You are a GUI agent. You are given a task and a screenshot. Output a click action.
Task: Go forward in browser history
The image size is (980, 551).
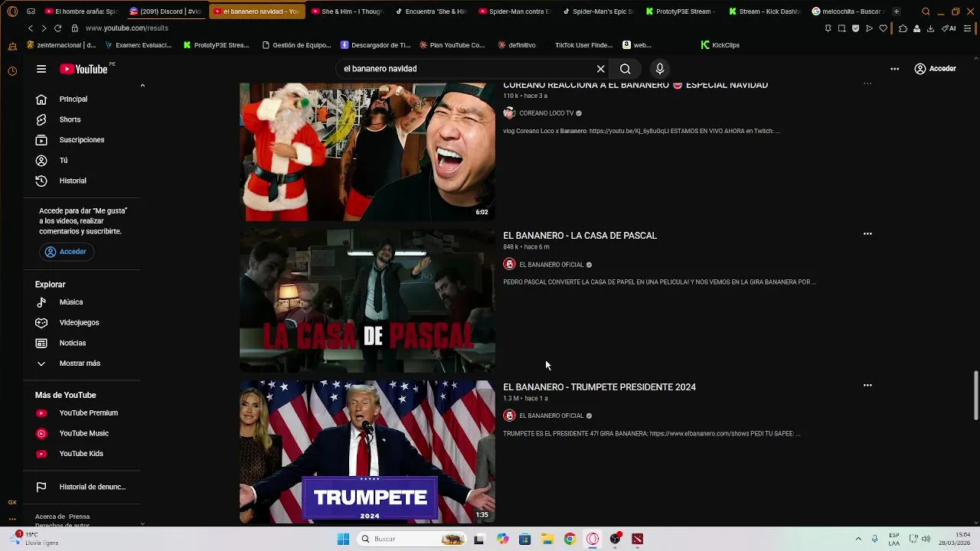(x=44, y=28)
